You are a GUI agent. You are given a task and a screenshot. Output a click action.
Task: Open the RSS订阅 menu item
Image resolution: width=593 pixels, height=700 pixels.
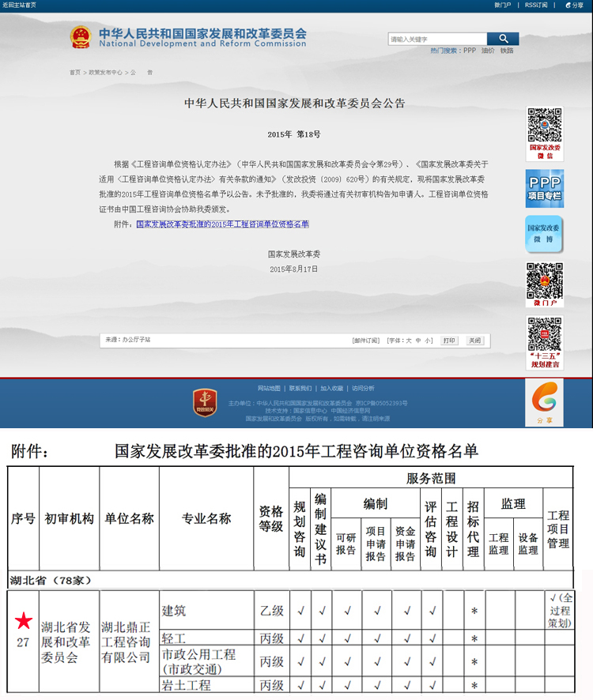pos(535,5)
